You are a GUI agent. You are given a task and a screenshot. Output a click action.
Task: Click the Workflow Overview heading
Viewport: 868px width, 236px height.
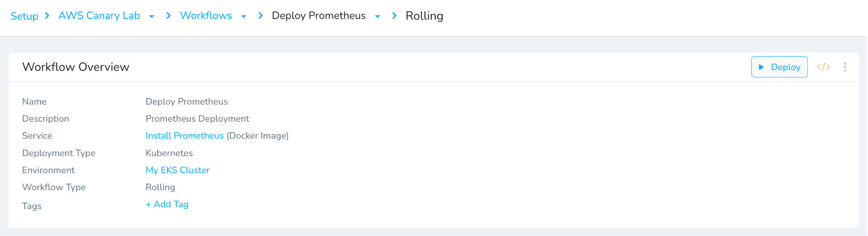76,67
